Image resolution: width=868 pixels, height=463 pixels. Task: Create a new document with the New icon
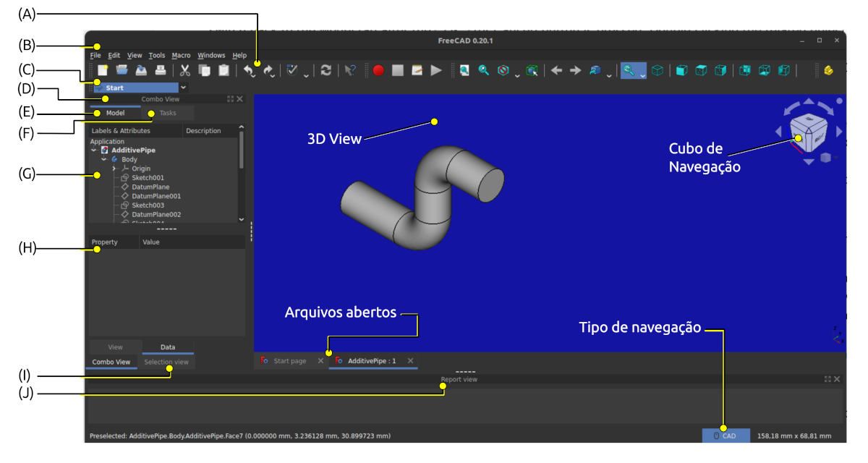pos(103,70)
